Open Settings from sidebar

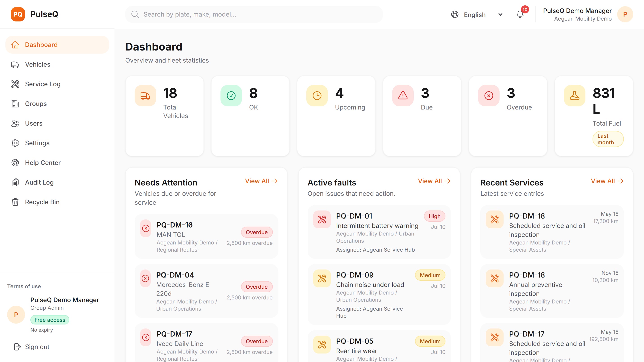[57, 143]
